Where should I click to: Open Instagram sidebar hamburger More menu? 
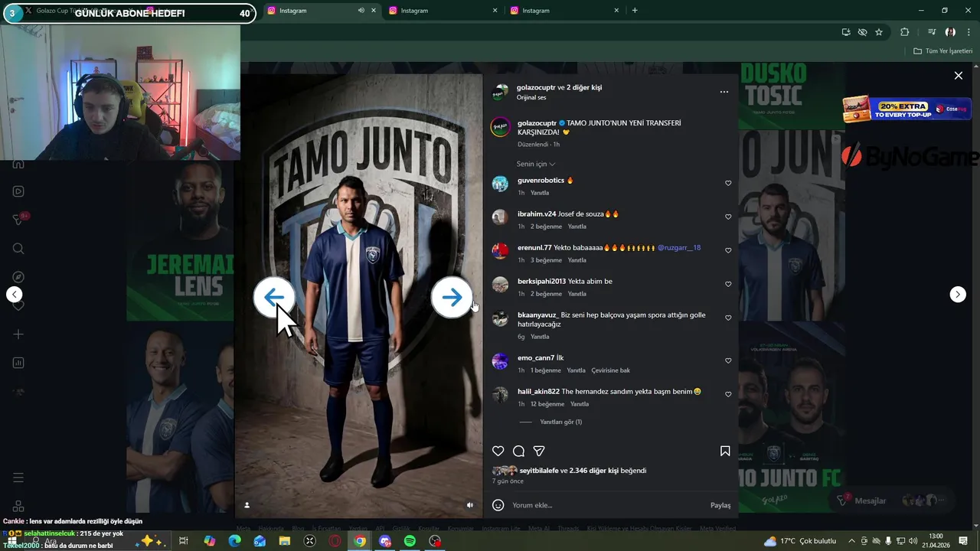pyautogui.click(x=18, y=478)
